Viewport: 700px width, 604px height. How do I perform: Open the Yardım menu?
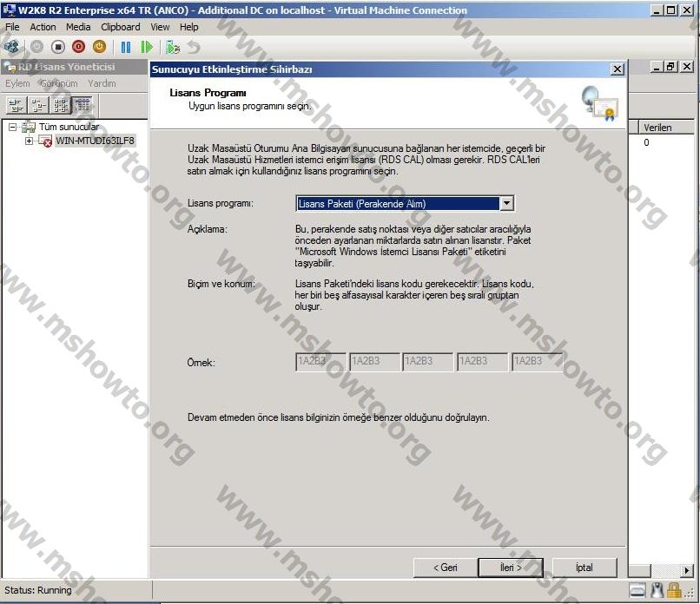102,83
